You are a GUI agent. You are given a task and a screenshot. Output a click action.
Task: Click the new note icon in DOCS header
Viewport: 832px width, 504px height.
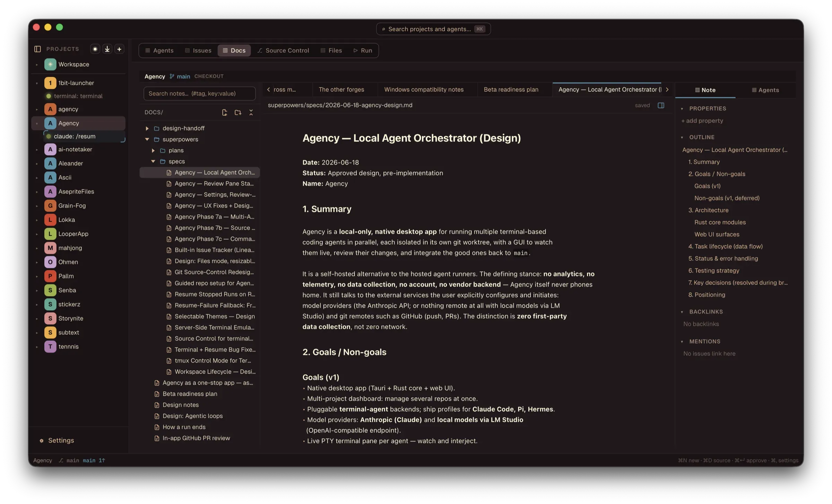click(x=225, y=112)
